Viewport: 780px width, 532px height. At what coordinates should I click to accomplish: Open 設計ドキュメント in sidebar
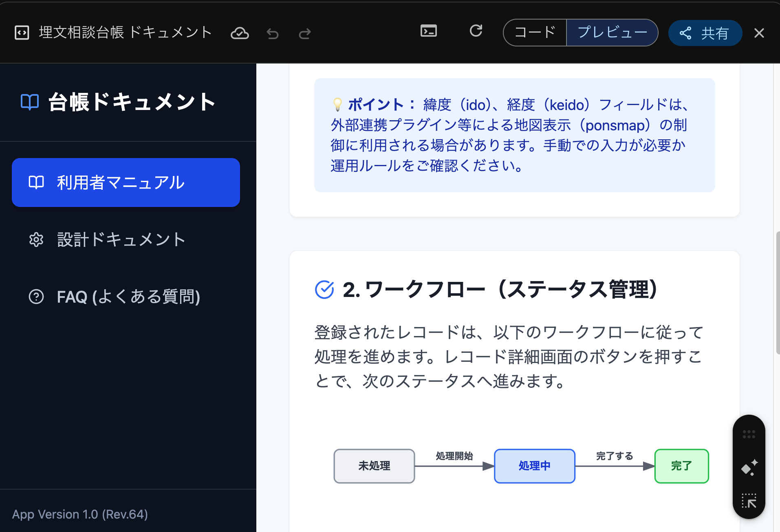click(x=126, y=240)
